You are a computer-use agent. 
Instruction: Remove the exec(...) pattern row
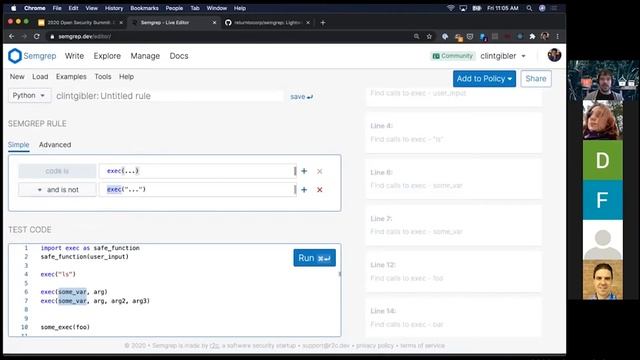(320, 171)
